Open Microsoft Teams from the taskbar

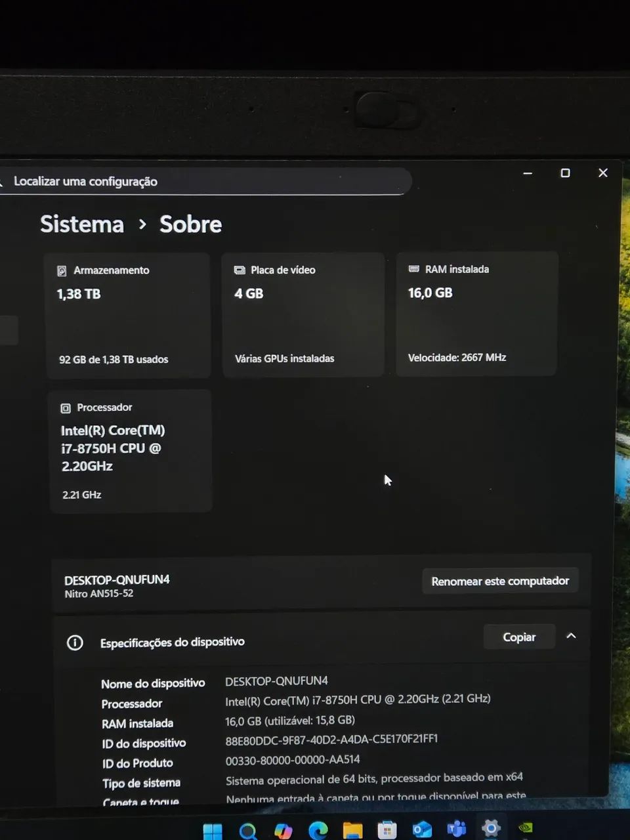(456, 829)
